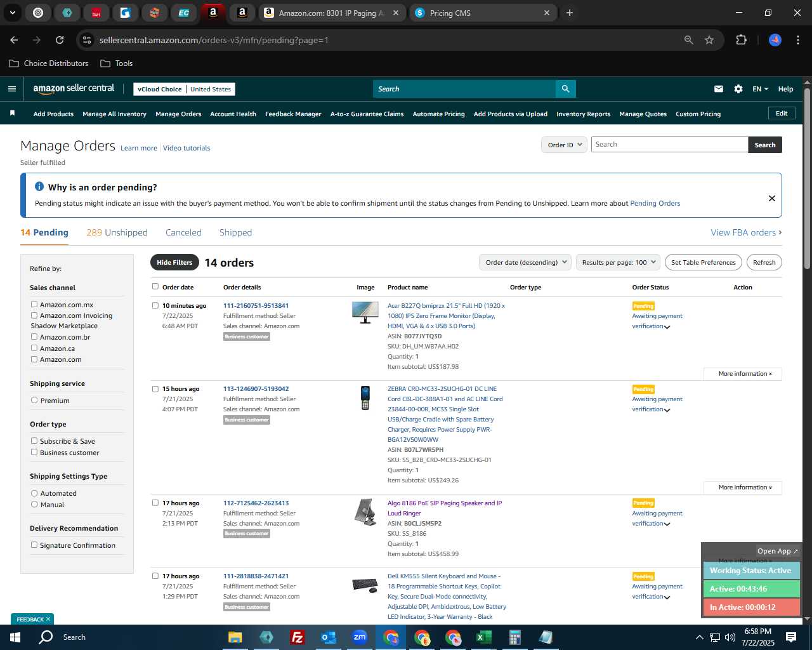This screenshot has width=812, height=650.
Task: Check the Amazon.com.mx sales channel filter
Action: tap(34, 305)
